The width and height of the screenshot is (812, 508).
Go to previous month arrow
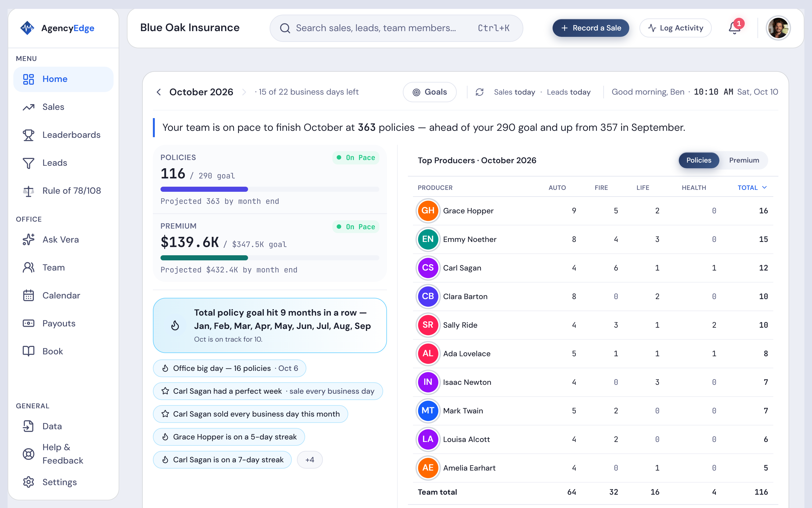click(x=159, y=92)
